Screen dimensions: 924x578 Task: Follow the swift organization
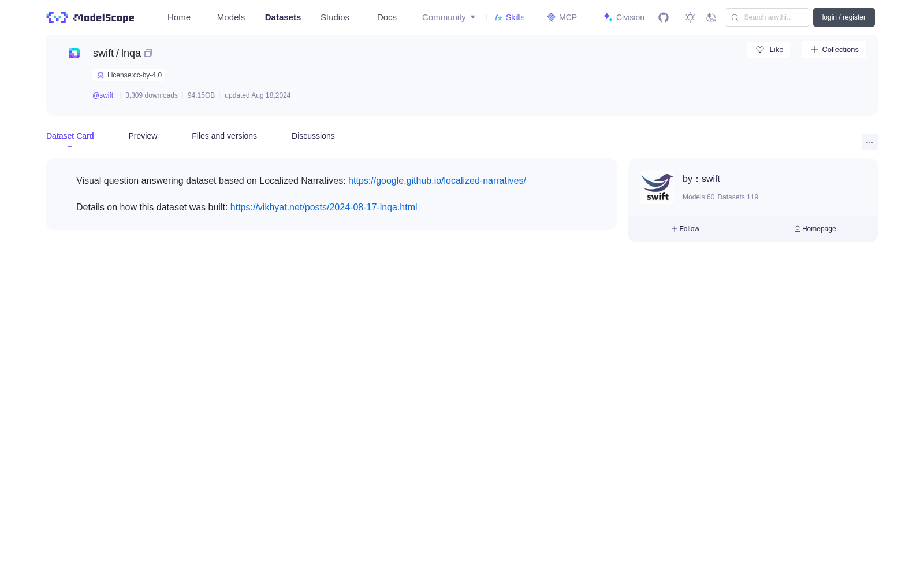coord(685,229)
